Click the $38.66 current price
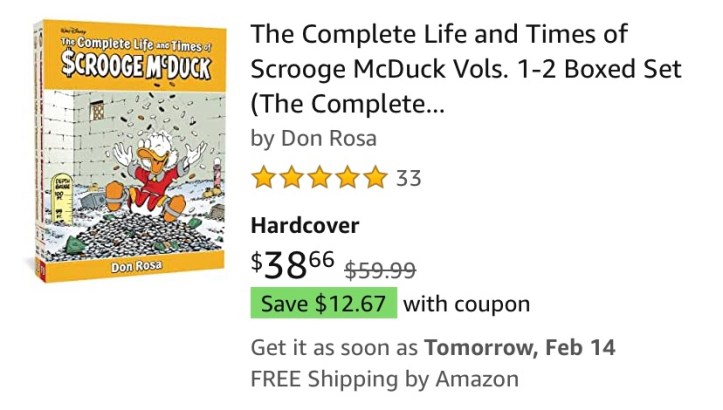The width and height of the screenshot is (723, 410). (x=292, y=264)
